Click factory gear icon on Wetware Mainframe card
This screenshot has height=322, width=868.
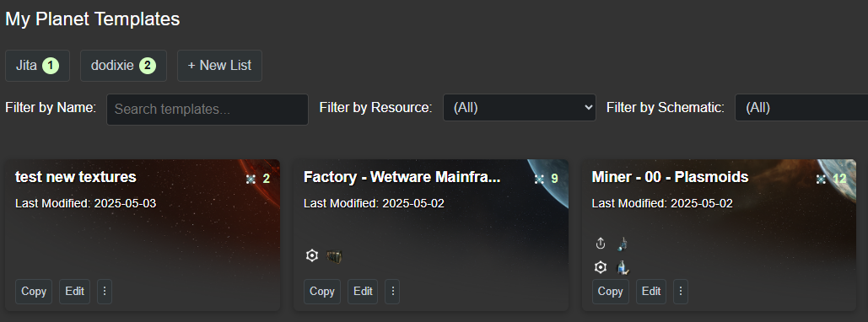click(312, 255)
